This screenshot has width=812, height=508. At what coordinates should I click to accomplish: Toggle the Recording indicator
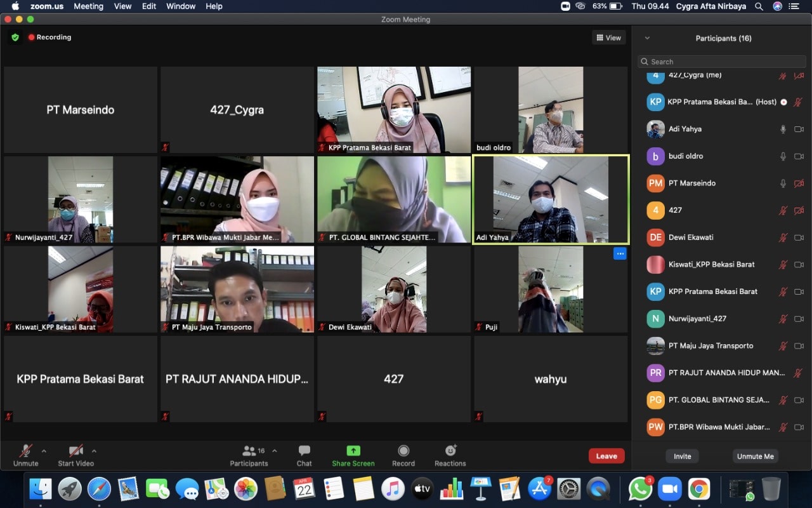coord(49,37)
